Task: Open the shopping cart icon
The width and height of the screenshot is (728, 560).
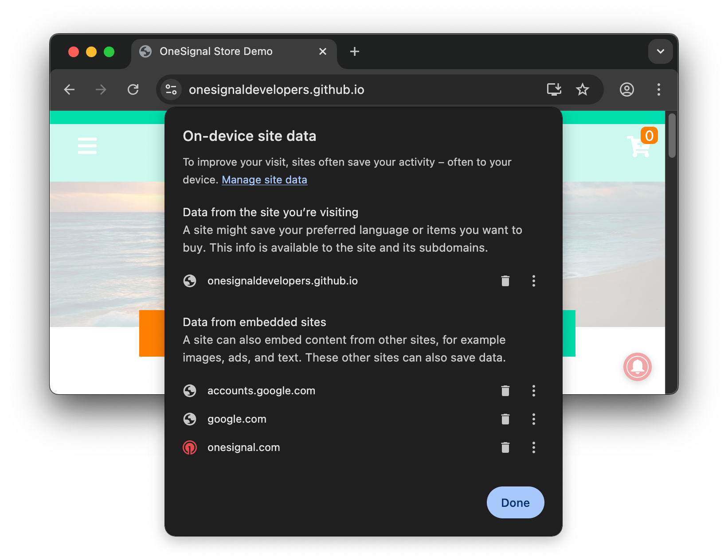Action: 639,147
